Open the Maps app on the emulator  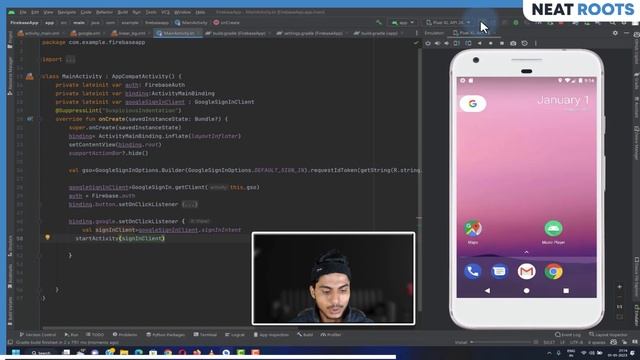tap(473, 232)
